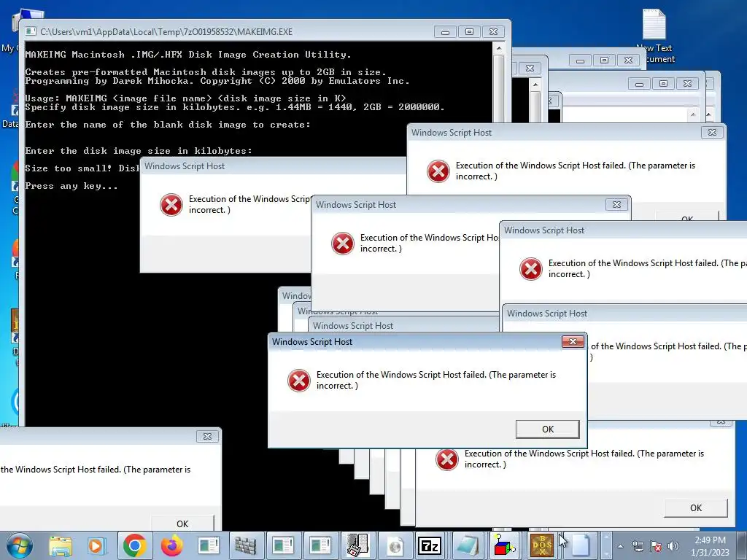The height and width of the screenshot is (560, 747).
Task: Minimize the MAKEIMG.EXE console window
Action: click(x=445, y=32)
